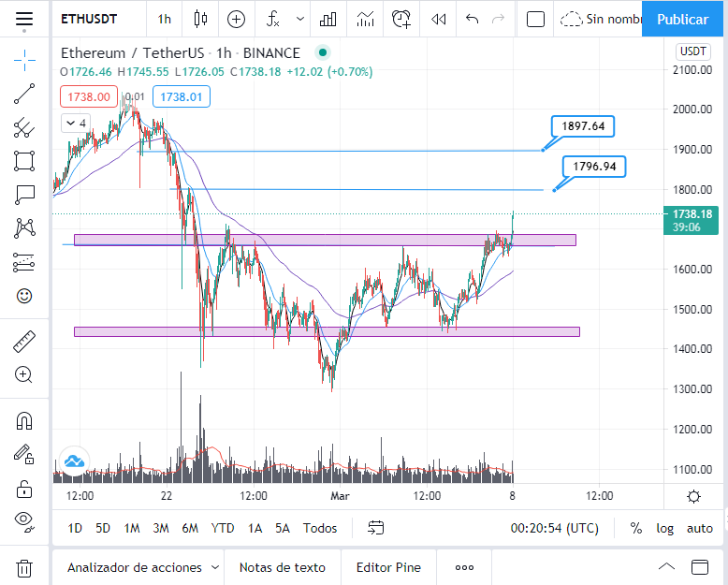Redo the last action
Image resolution: width=728 pixels, height=585 pixels.
[x=499, y=19]
